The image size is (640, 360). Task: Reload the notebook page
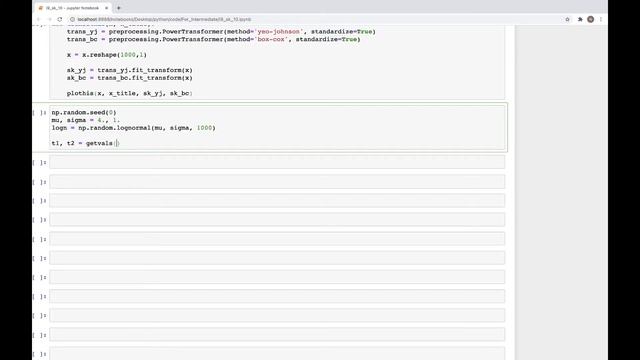click(60, 19)
